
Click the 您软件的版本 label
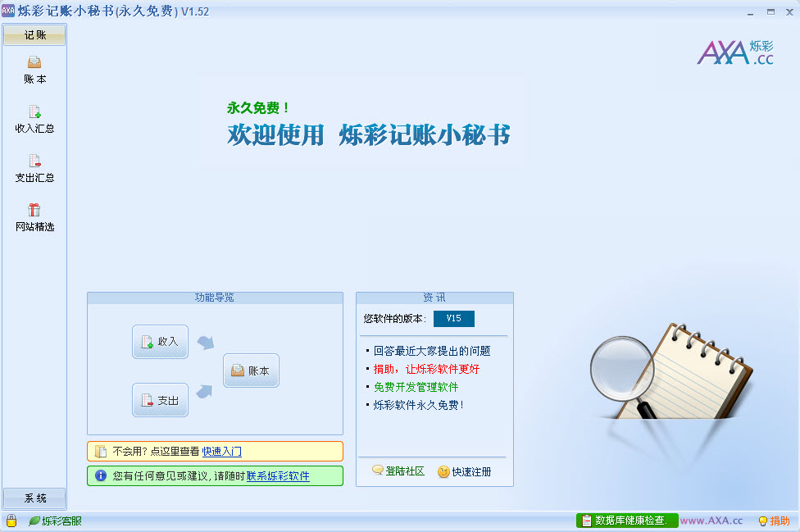(x=394, y=319)
